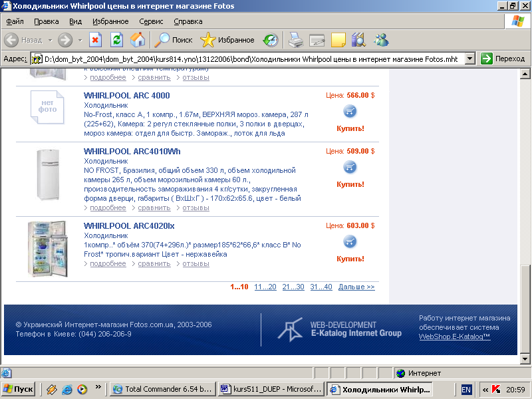Viewport: 532px width, 399px height.
Task: Refresh the page with green arrows icon
Action: click(x=116, y=40)
